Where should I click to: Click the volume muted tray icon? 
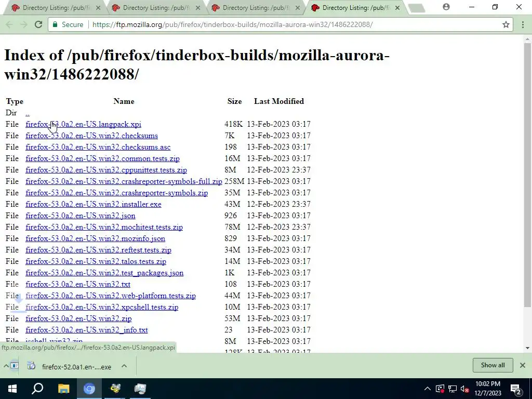pyautogui.click(x=464, y=389)
